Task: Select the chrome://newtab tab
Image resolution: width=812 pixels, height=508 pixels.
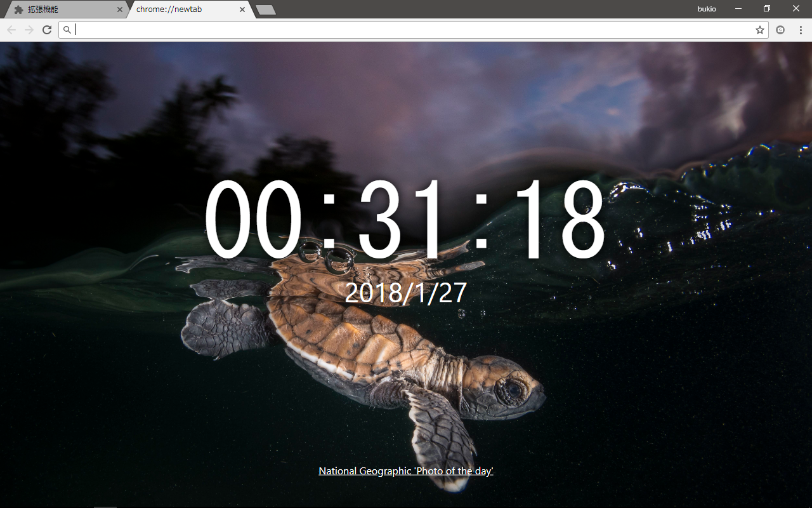Action: (x=171, y=10)
